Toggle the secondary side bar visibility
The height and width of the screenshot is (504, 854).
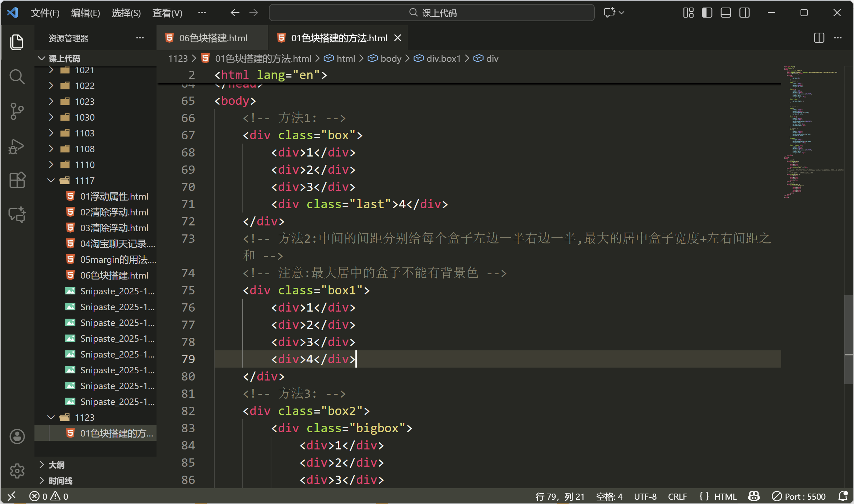click(744, 13)
